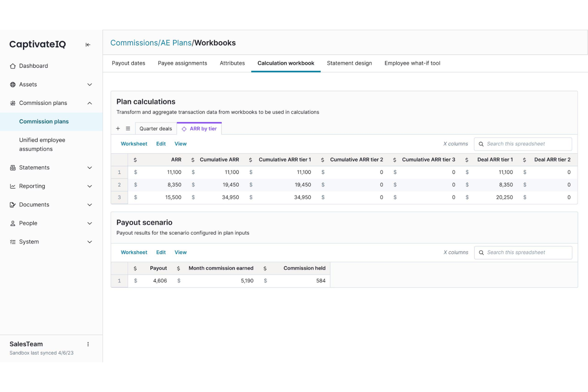
Task: Expand the System chevron
Action: pos(90,242)
